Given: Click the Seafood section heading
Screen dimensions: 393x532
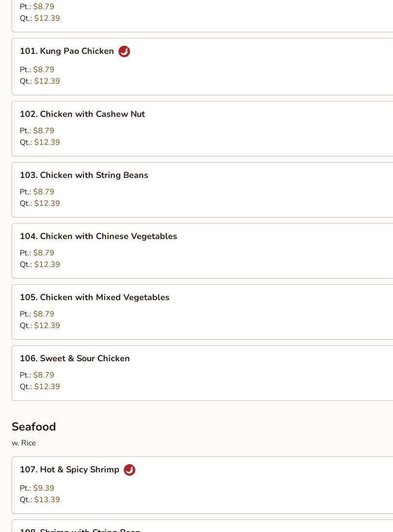Looking at the screenshot, I should point(34,427).
